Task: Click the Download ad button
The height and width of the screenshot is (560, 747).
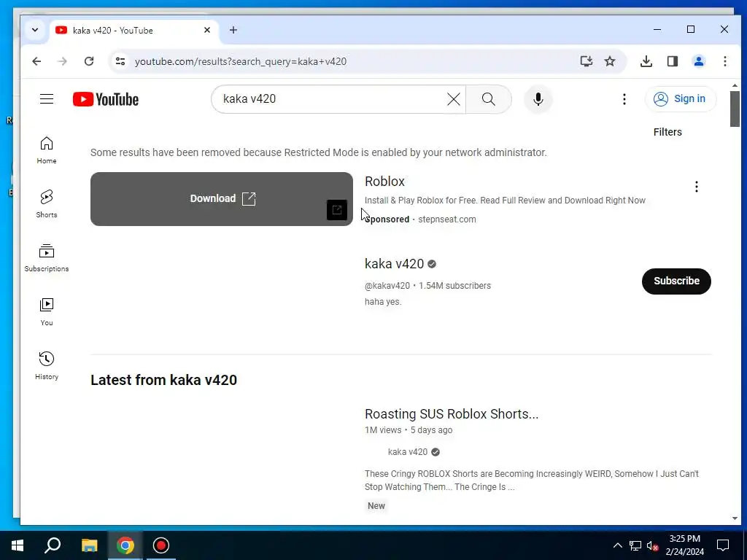Action: click(222, 198)
